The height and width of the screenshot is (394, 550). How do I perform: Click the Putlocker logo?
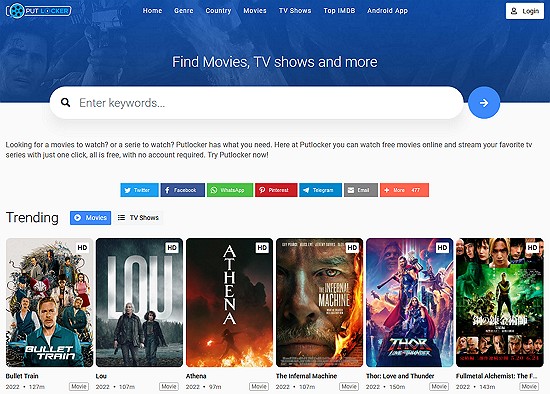point(39,11)
